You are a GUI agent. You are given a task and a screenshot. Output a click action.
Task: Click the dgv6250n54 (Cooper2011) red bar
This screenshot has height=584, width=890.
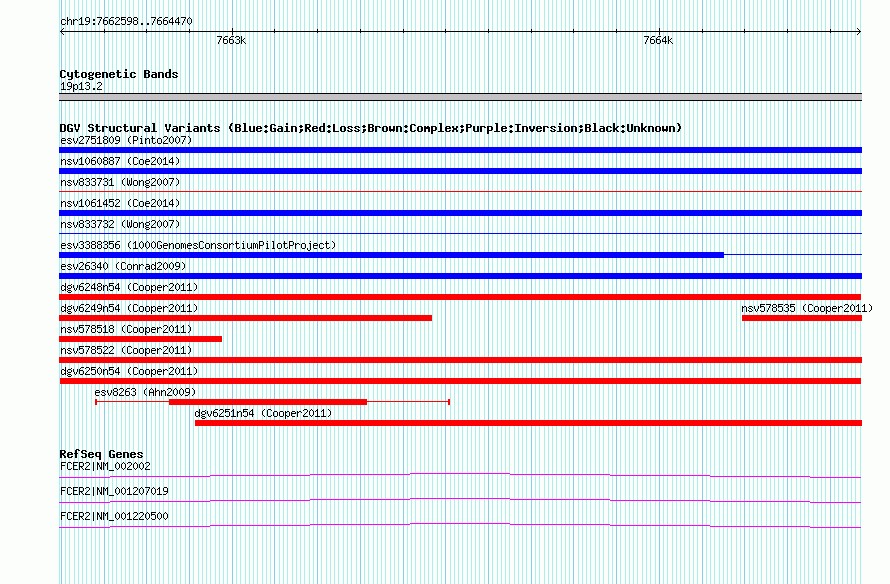click(460, 381)
